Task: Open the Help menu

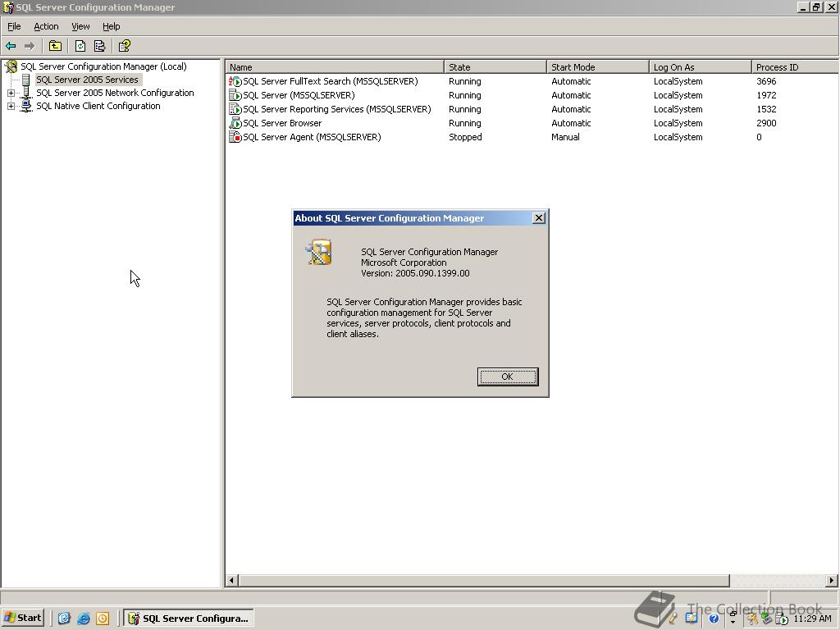Action: [111, 26]
